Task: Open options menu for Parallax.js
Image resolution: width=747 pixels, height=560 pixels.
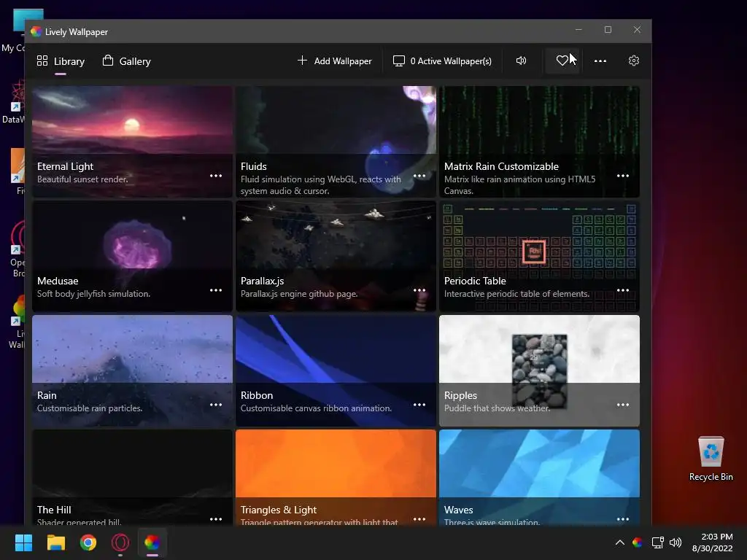Action: pyautogui.click(x=419, y=290)
